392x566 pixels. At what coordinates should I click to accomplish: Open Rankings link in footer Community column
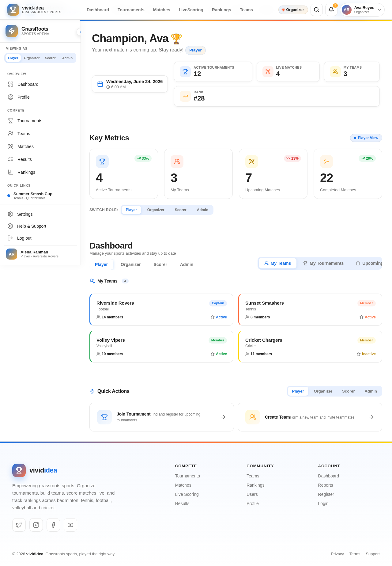pos(255,485)
